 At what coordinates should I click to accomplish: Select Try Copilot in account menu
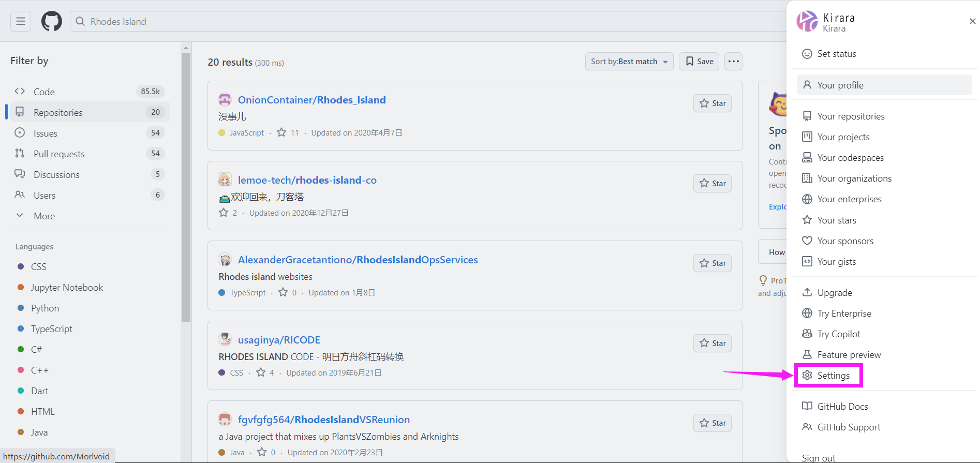click(x=884, y=334)
